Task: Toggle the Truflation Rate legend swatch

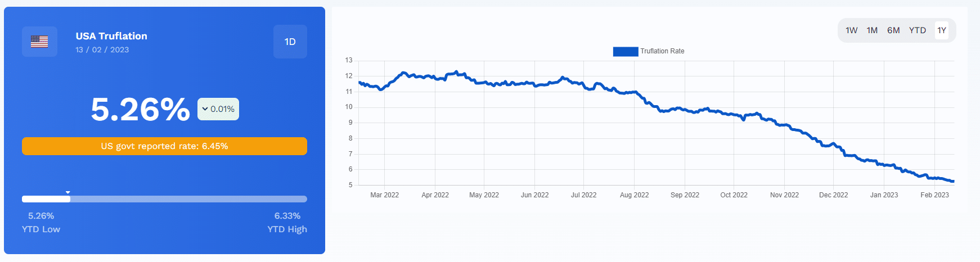Action: (x=626, y=51)
